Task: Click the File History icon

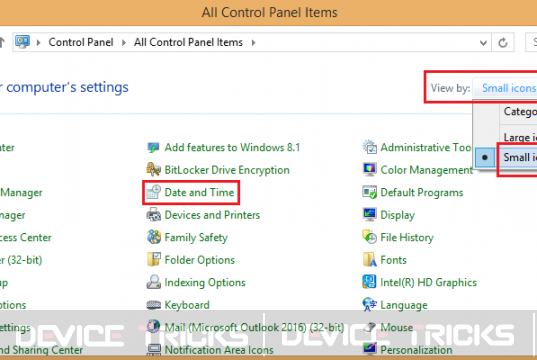Action: [x=370, y=237]
